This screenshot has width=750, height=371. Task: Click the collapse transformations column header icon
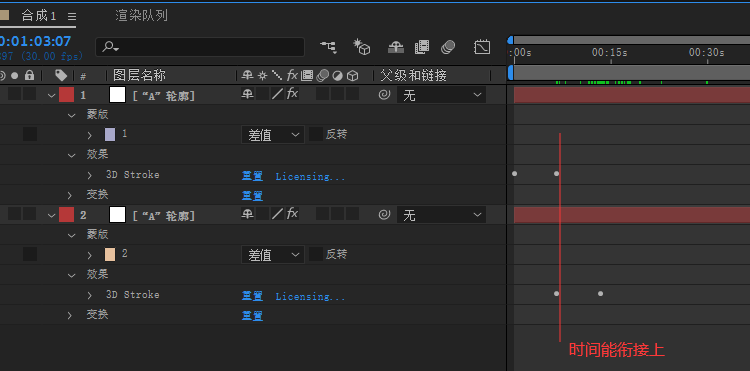[x=262, y=76]
